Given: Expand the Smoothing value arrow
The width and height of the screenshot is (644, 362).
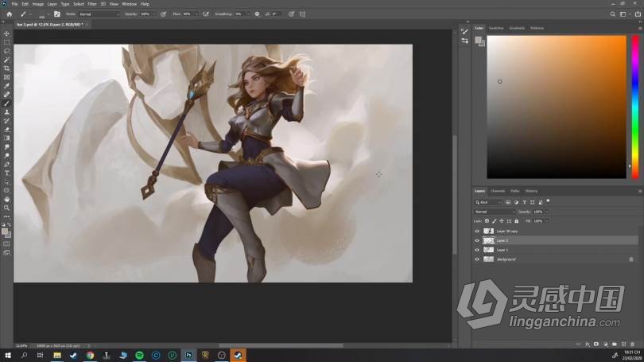Looking at the screenshot, I should pos(248,14).
